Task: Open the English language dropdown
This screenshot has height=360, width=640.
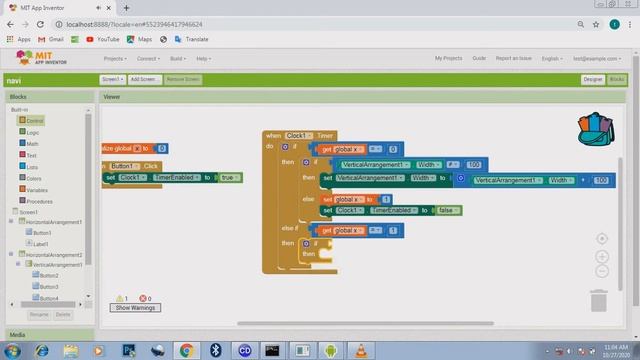Action: coord(552,59)
